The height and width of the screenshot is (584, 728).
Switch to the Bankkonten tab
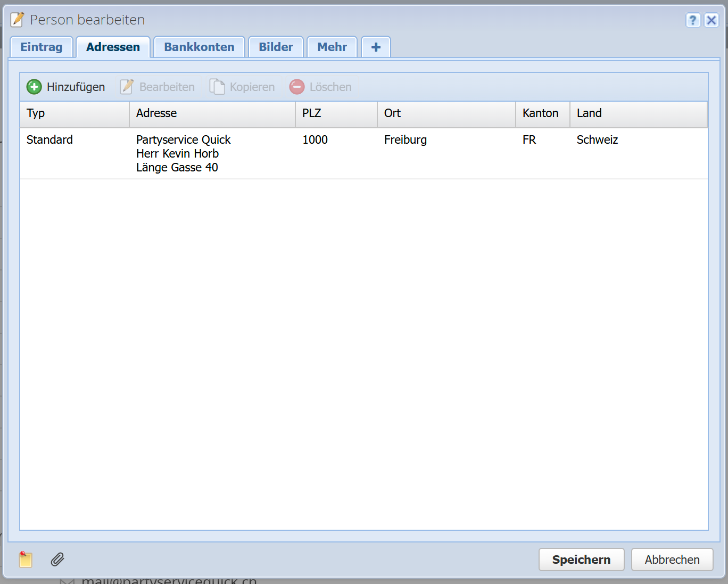coord(199,47)
